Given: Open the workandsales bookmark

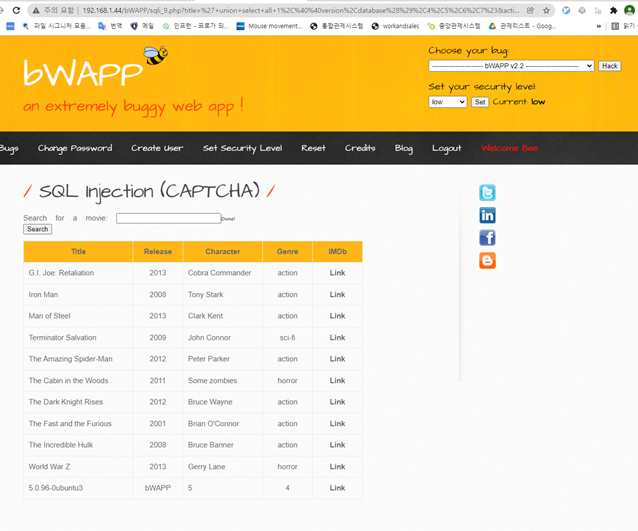Looking at the screenshot, I should [395, 26].
